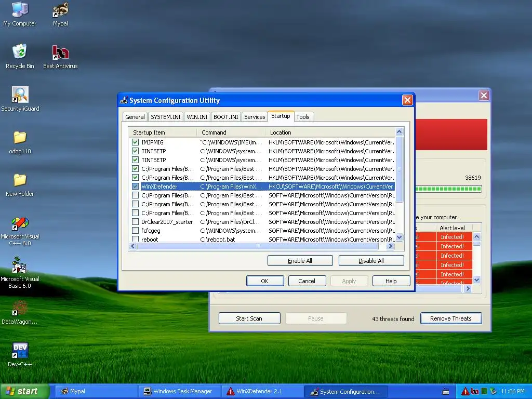The width and height of the screenshot is (532, 399).
Task: Select the DataWagon desktop shortcut
Action: (x=20, y=312)
